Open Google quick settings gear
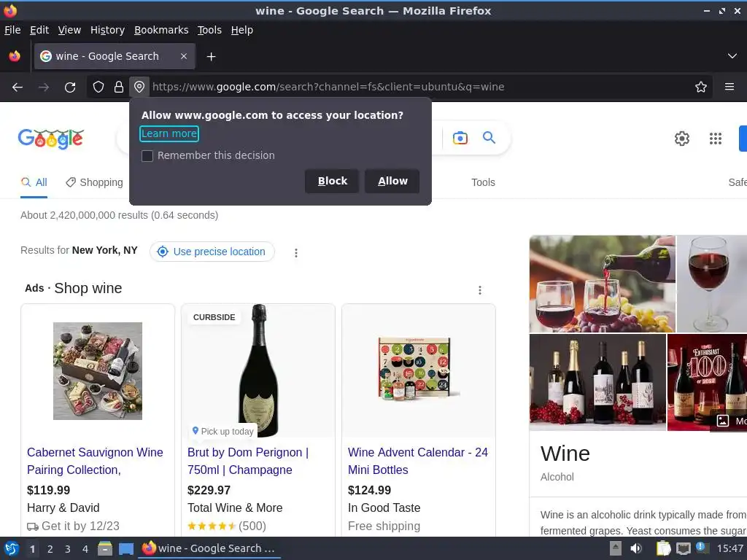This screenshot has height=560, width=747. coord(682,138)
